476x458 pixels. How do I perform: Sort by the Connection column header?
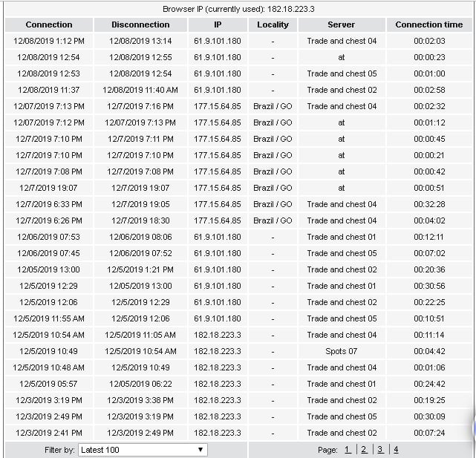pos(49,24)
